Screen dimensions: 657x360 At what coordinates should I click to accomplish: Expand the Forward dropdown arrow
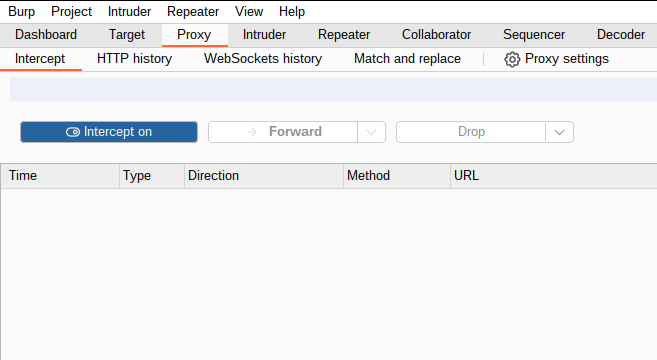(x=371, y=132)
